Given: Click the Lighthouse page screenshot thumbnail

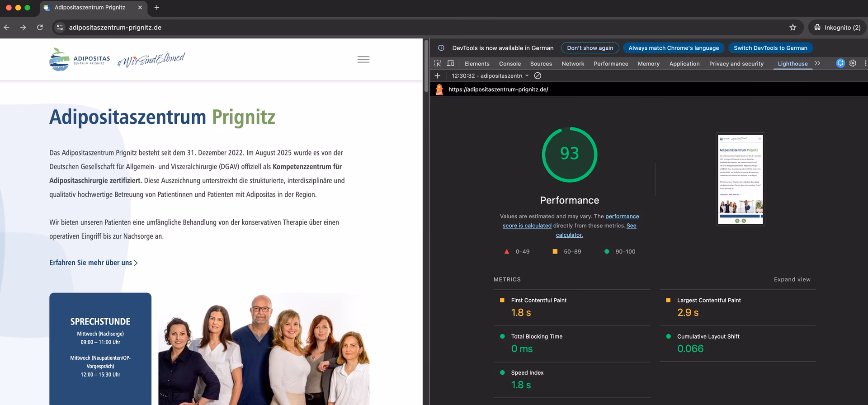Looking at the screenshot, I should pyautogui.click(x=740, y=179).
